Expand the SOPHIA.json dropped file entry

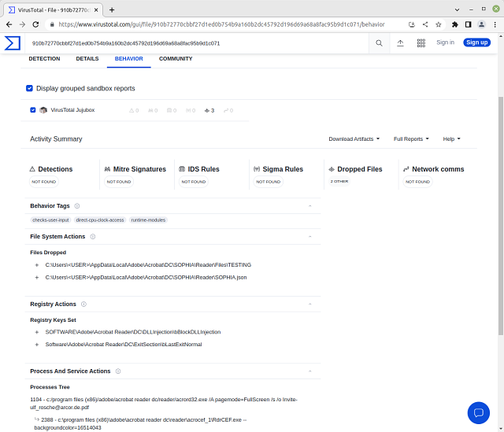point(37,278)
